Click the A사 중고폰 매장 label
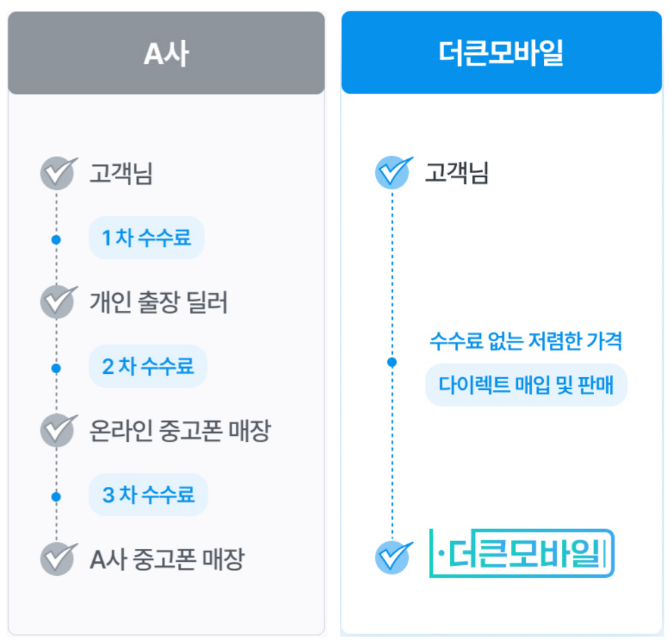 pyautogui.click(x=167, y=559)
